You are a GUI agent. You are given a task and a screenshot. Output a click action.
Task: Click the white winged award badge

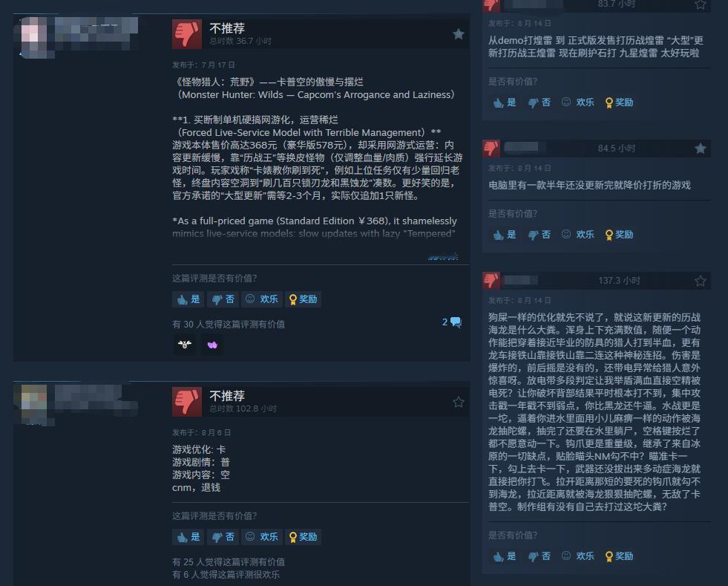coord(185,345)
